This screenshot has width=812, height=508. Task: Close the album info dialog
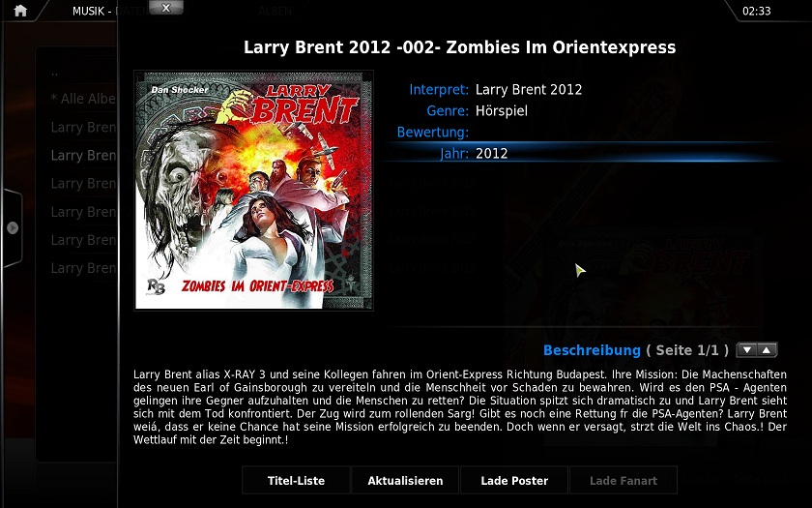click(166, 8)
